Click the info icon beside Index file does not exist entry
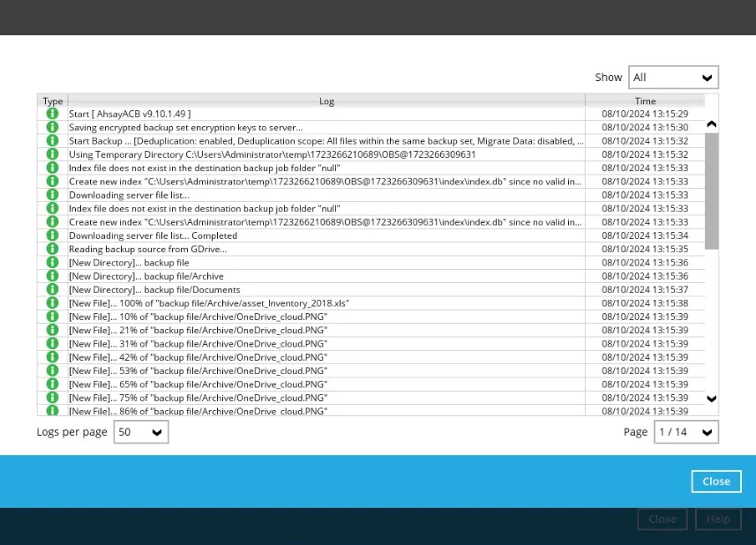This screenshot has width=756, height=545. click(x=52, y=168)
